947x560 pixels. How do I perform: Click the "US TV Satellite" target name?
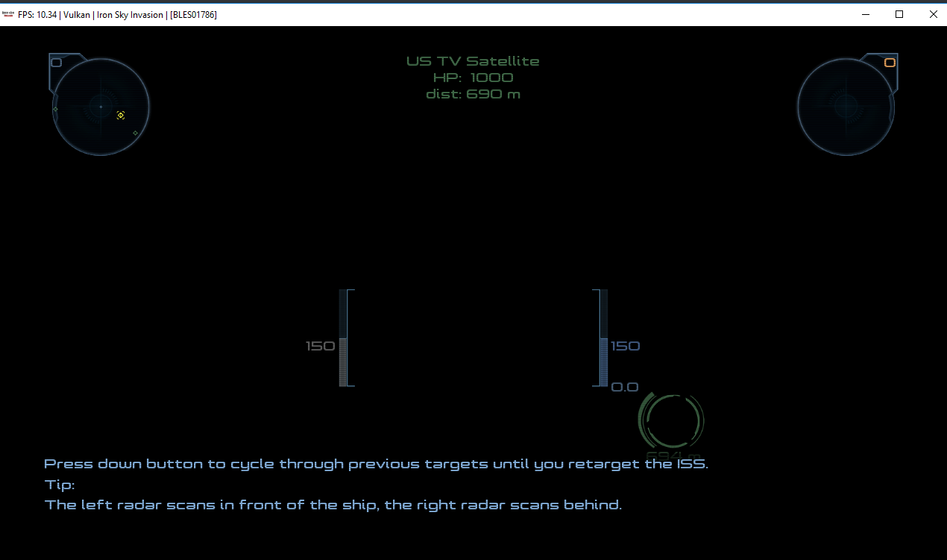pos(473,61)
